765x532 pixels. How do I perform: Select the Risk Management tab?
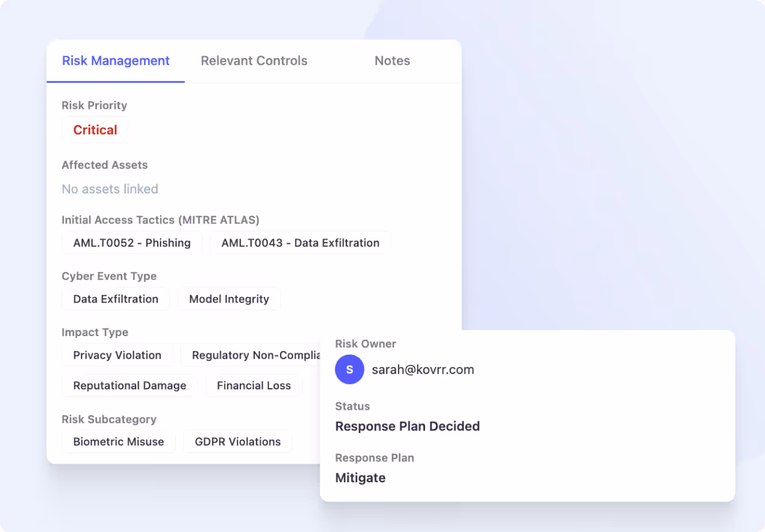click(x=115, y=61)
